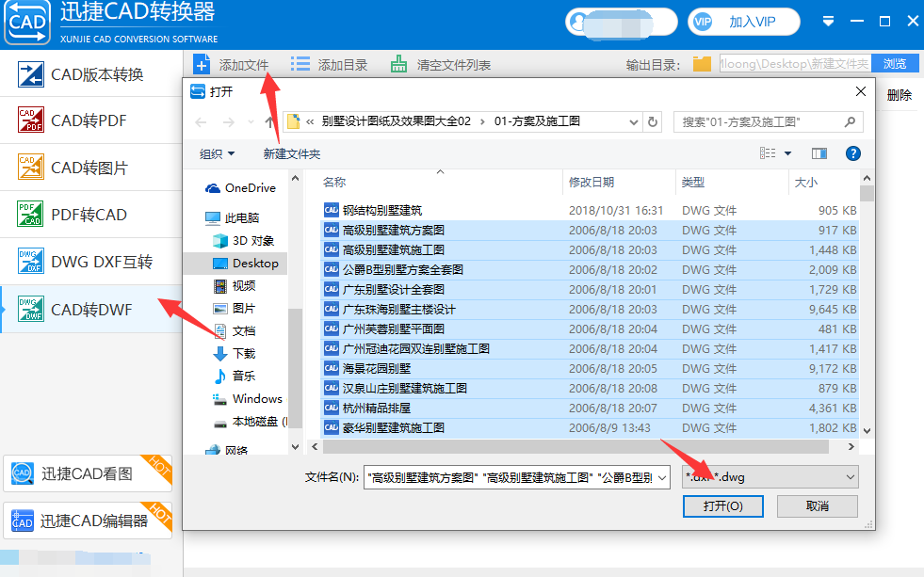Select 此电脑 in the navigation pane
This screenshot has width=924, height=577.
(x=233, y=217)
